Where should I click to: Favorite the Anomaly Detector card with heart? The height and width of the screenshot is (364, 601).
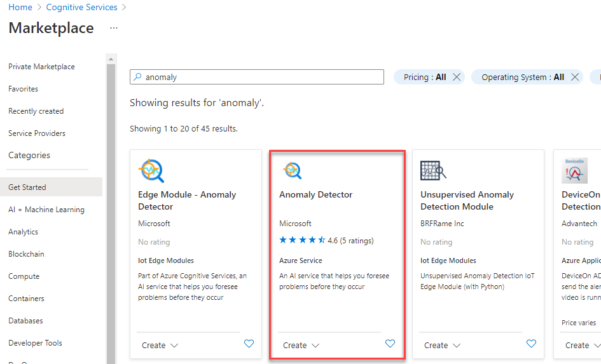point(390,343)
